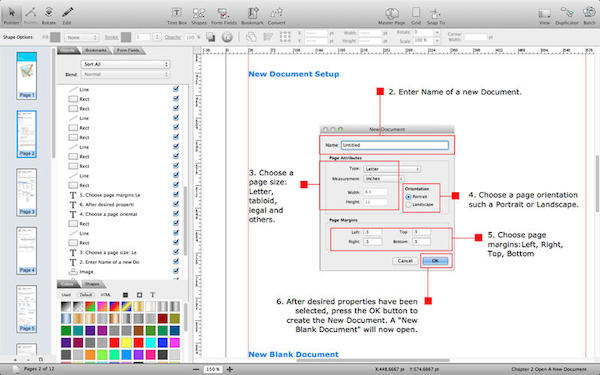Screen dimensions: 600x375
Task: Open the Form Fields toolbar tool
Action: 224,15
